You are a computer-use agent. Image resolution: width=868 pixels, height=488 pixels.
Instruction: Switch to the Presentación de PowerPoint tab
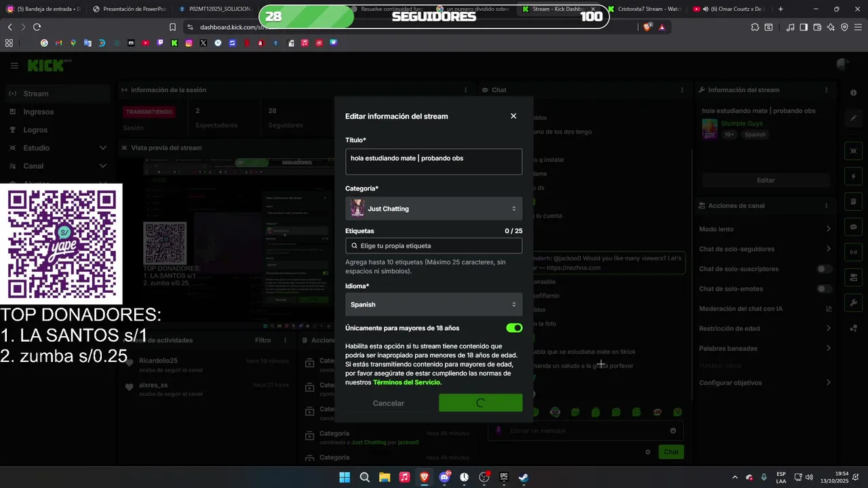[128, 9]
